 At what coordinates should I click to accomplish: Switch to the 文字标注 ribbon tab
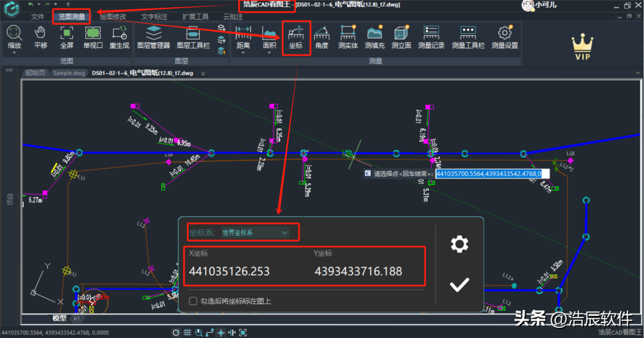point(154,17)
